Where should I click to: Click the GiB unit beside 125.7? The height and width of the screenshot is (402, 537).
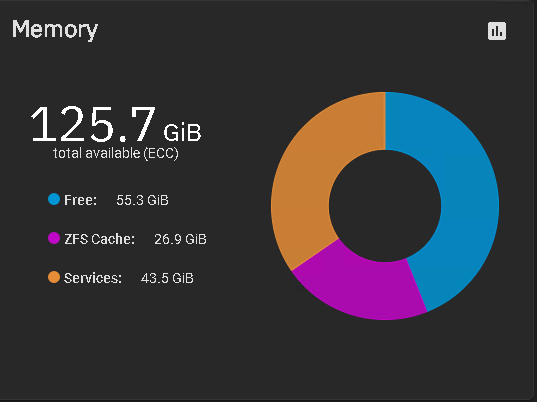(x=182, y=133)
